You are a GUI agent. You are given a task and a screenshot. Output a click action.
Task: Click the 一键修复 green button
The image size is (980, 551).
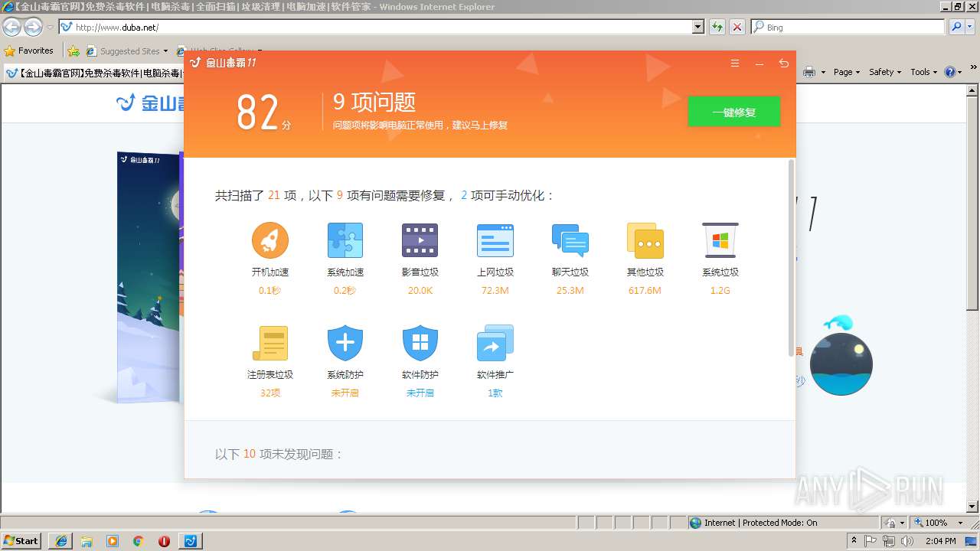point(733,112)
